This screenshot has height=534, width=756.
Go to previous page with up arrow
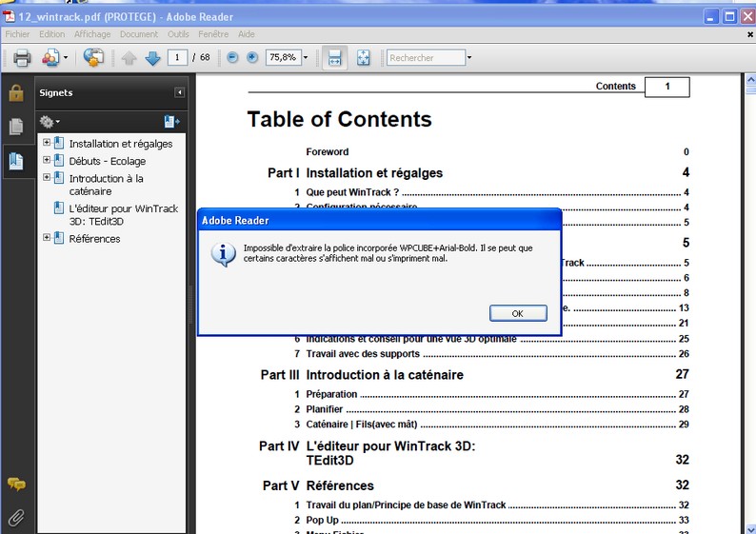pyautogui.click(x=129, y=58)
